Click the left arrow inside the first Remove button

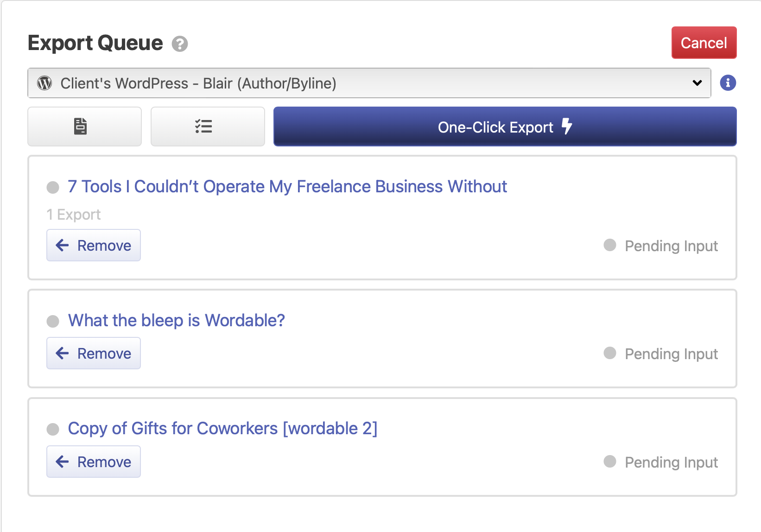pyautogui.click(x=62, y=245)
